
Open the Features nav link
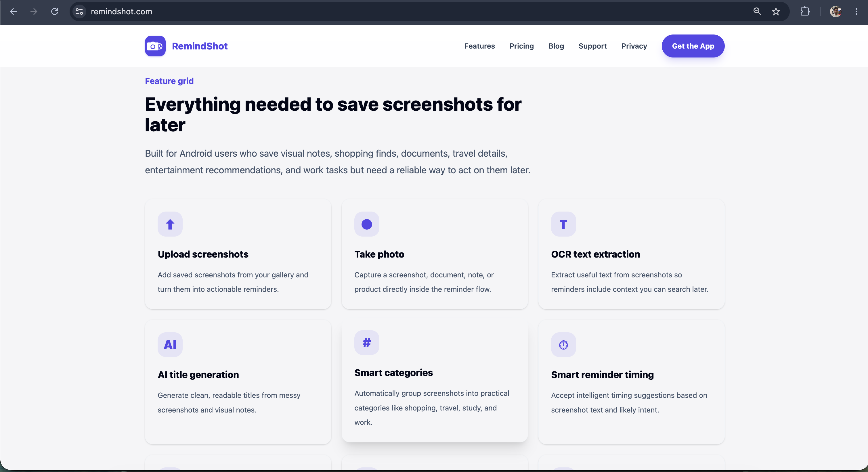(x=479, y=46)
